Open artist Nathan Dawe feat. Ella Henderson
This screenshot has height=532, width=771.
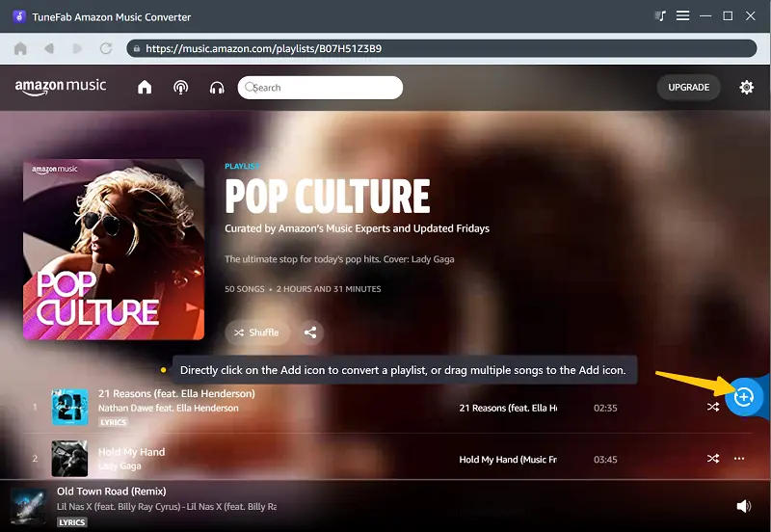point(168,408)
